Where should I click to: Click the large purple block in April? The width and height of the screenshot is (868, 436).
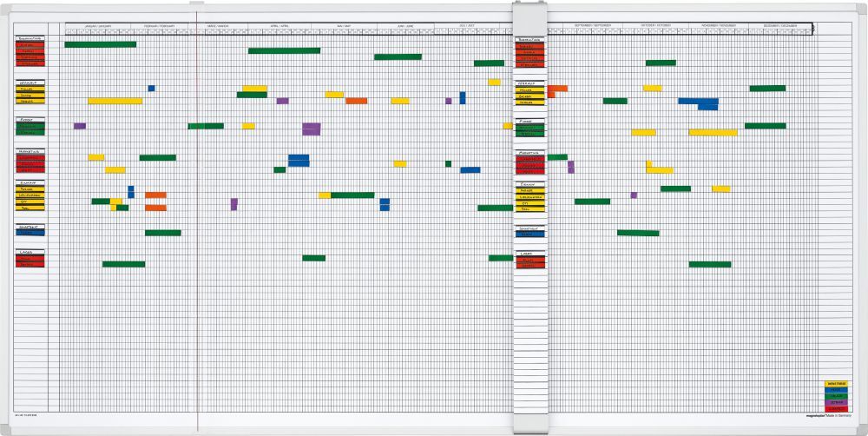(312, 129)
